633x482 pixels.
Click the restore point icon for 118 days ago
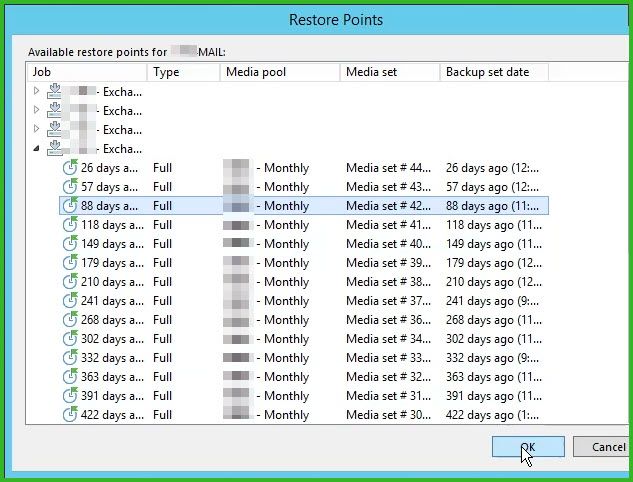coord(70,225)
